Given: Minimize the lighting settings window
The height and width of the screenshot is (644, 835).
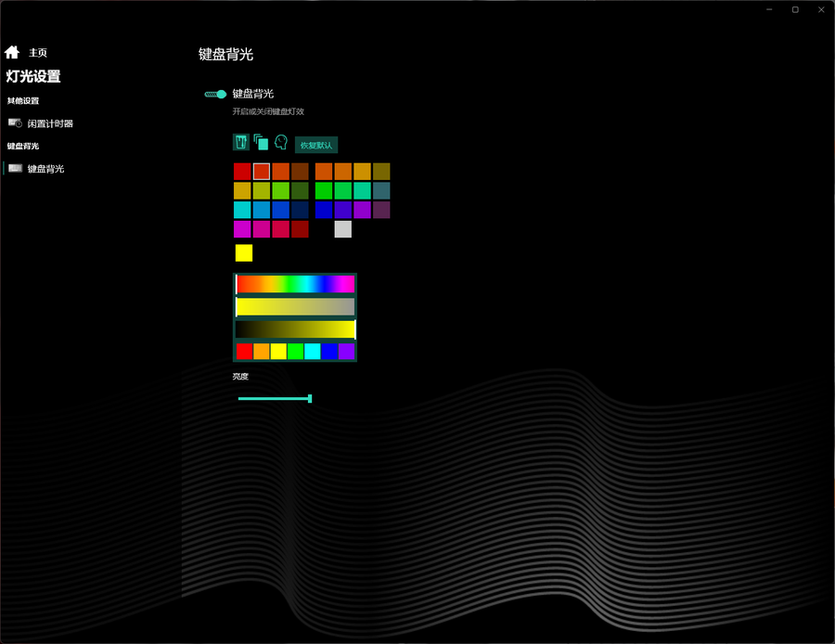Looking at the screenshot, I should coord(769,9).
